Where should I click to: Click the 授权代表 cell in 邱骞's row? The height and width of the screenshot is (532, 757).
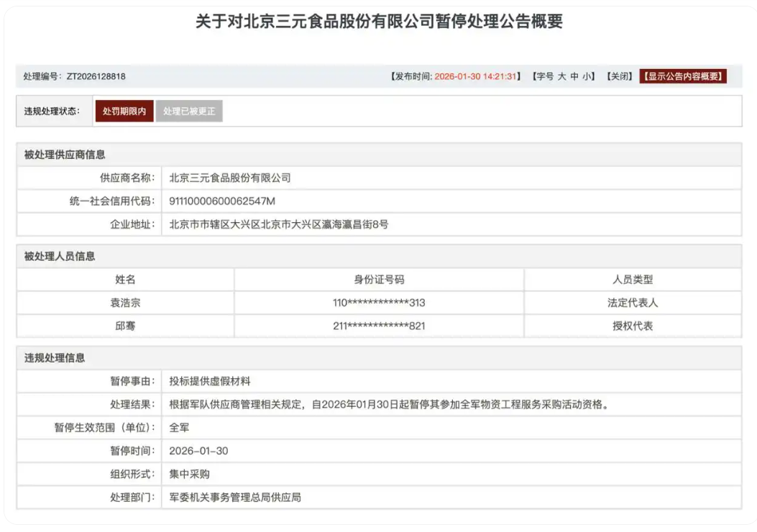tap(633, 326)
